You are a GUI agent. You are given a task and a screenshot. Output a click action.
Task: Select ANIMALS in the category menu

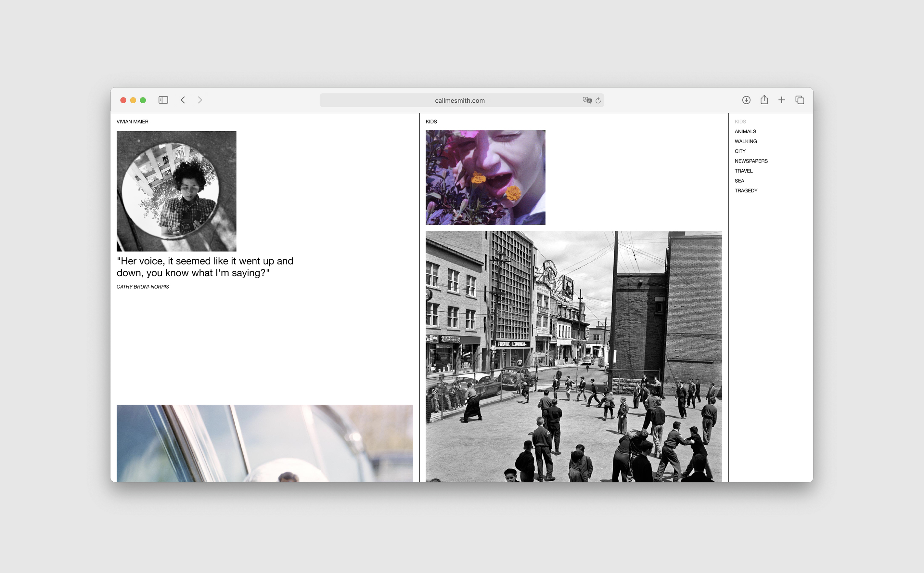(x=745, y=132)
